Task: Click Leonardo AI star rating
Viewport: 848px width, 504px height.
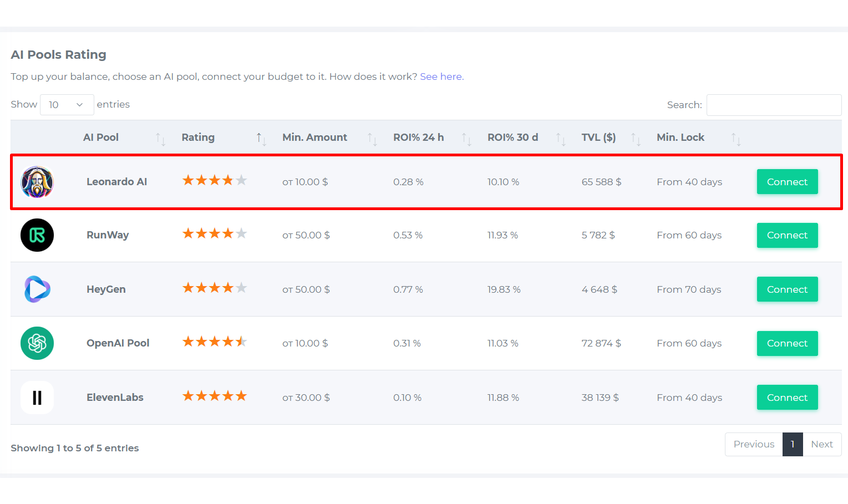Action: click(215, 180)
